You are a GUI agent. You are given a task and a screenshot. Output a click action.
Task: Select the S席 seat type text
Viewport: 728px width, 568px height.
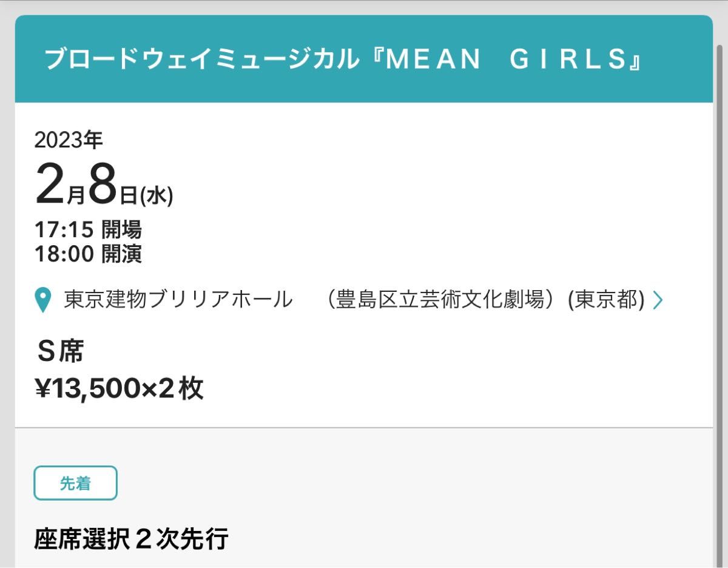(60, 351)
